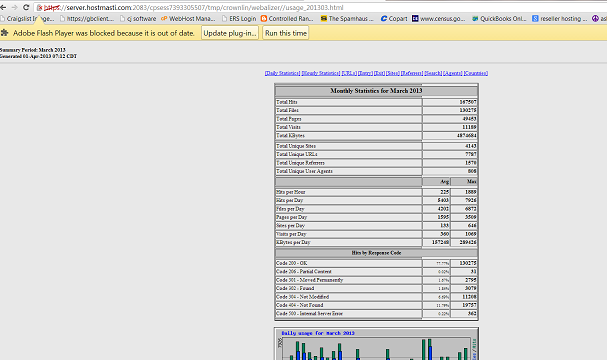Click the browser forward arrow
The height and width of the screenshot is (360, 607).
[14, 7]
